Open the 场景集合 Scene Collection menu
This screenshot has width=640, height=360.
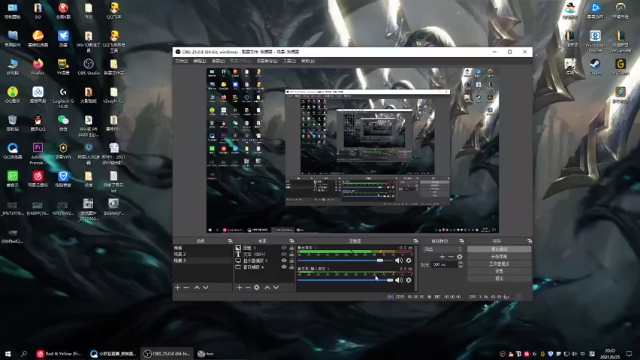pos(267,61)
